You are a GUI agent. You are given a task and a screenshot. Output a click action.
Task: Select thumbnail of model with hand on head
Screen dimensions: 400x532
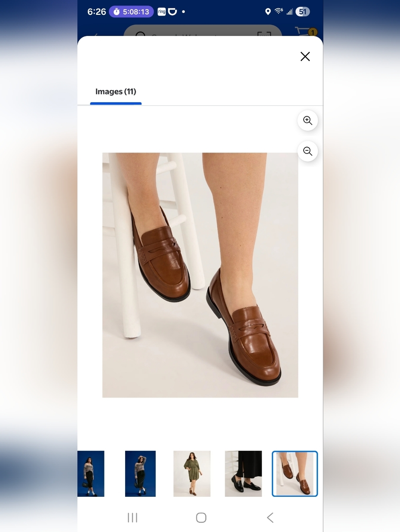(140, 474)
